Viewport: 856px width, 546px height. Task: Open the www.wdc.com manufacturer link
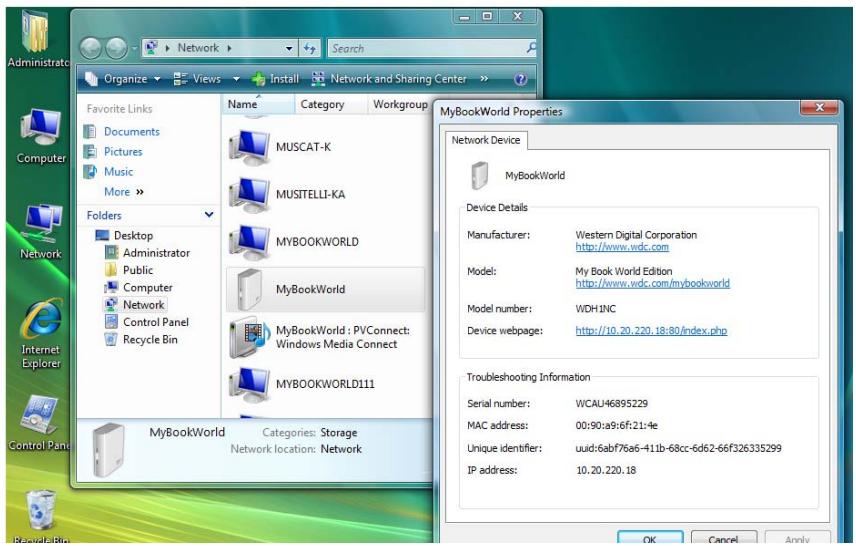point(622,247)
